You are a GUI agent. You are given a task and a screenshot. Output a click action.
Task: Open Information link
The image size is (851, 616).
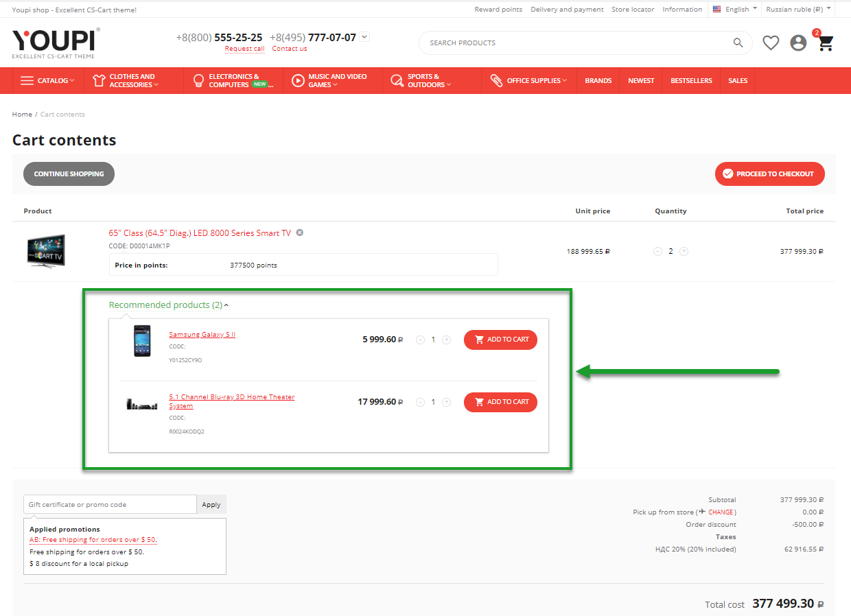click(x=682, y=10)
